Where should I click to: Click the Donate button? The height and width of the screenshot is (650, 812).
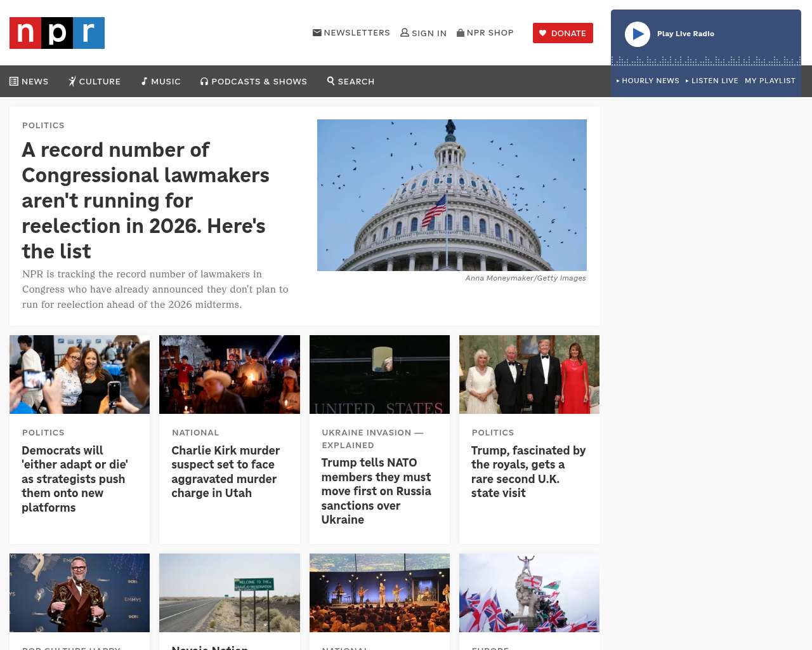563,33
